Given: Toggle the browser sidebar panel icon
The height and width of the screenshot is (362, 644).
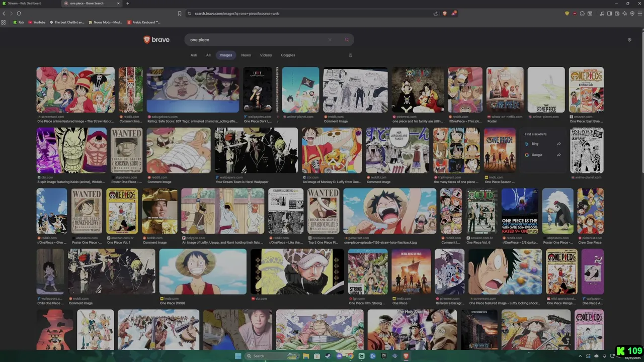Looking at the screenshot, I should click(x=610, y=14).
